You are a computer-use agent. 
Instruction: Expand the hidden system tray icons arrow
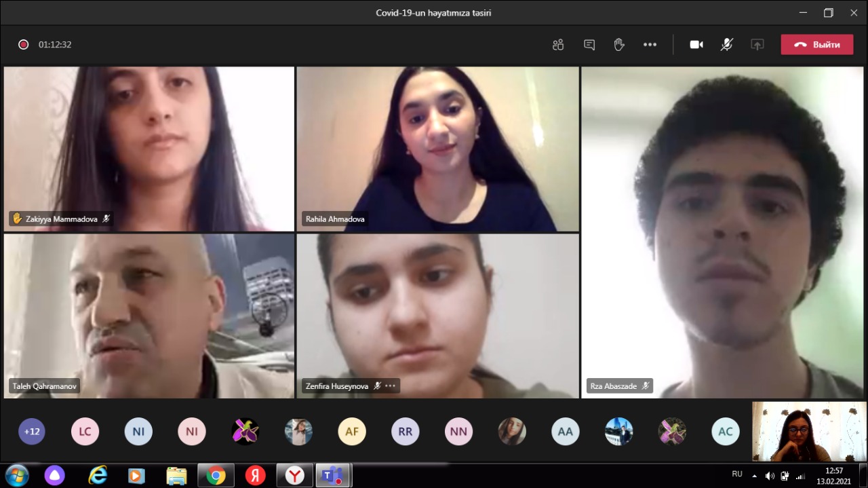(x=755, y=476)
